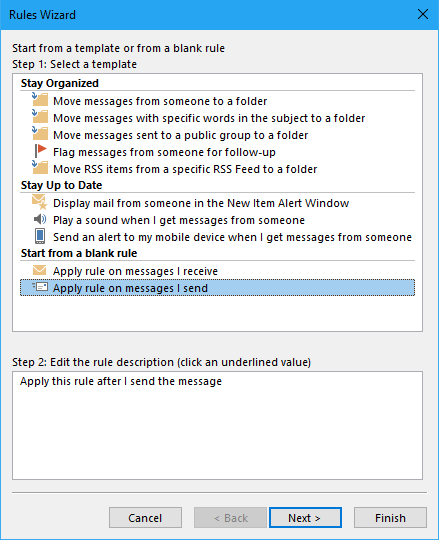439x540 pixels.
Task: Click envelope star icon for New Item Alert
Action: pyautogui.click(x=40, y=202)
